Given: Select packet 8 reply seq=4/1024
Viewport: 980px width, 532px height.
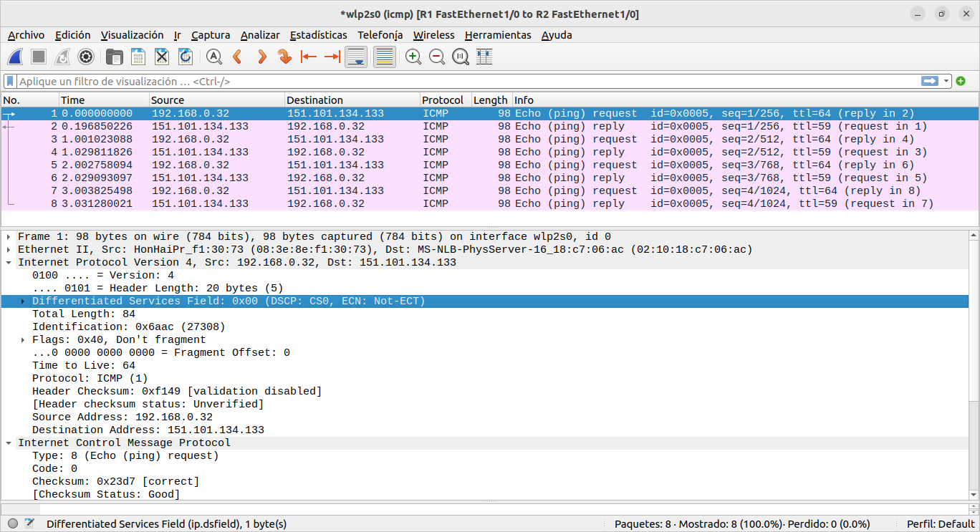Looking at the screenshot, I should [x=490, y=203].
